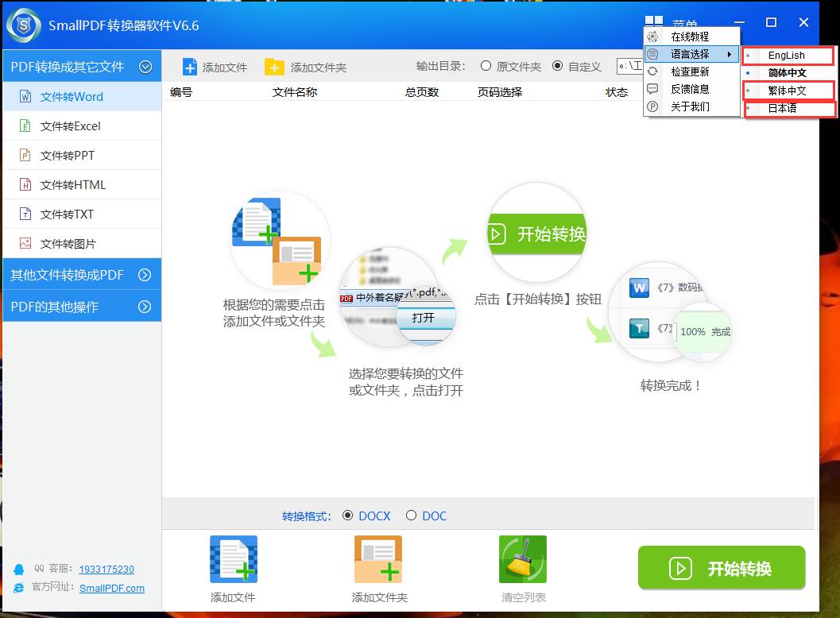This screenshot has width=840, height=618.
Task: Choose 反馈信息 from the menu
Action: coord(691,89)
